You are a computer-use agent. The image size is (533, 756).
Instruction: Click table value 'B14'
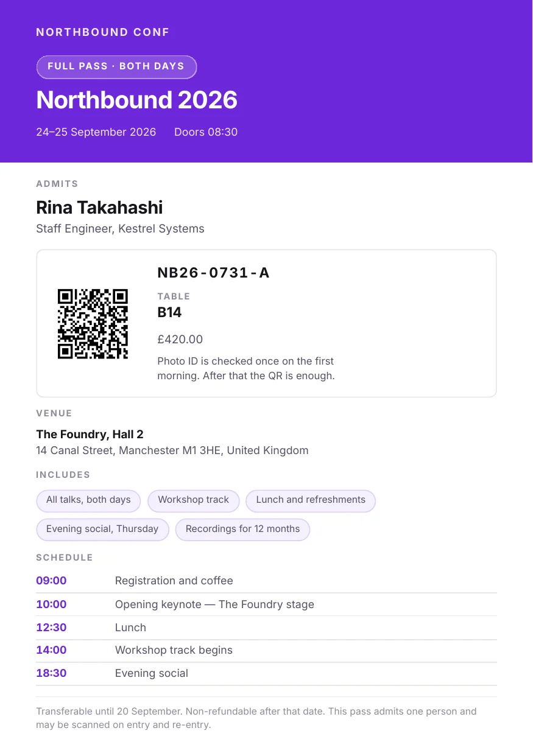(169, 312)
